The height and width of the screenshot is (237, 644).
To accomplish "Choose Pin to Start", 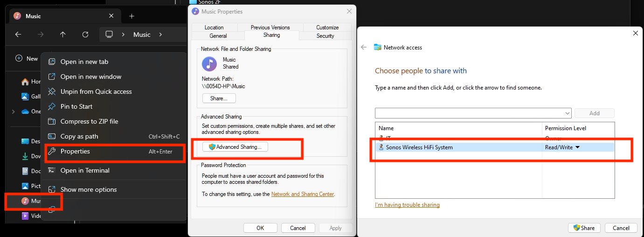I will click(x=114, y=106).
